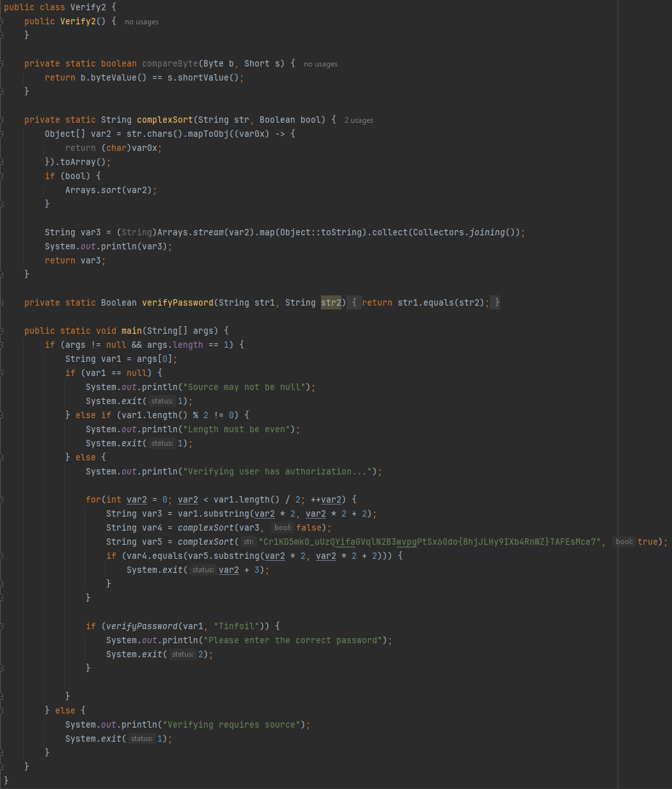Open 'no usages' hint beside Verify2() constructor
This screenshot has height=789, width=672.
coord(141,22)
